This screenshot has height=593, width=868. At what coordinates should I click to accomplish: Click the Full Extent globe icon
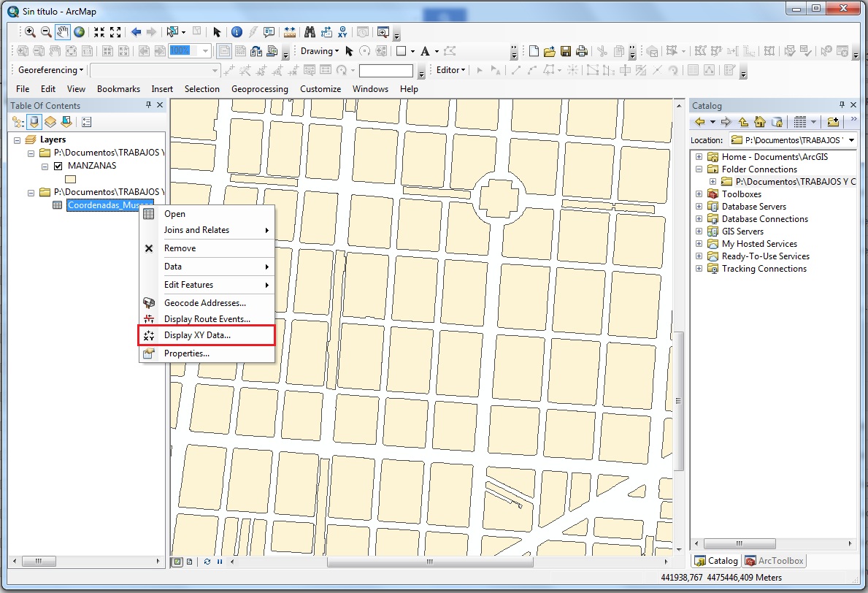(78, 31)
